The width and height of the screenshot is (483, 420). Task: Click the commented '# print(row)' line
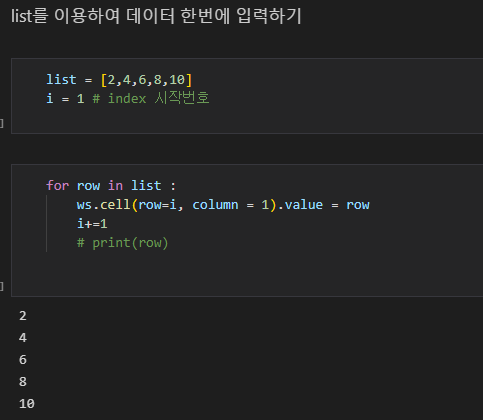pos(122,243)
